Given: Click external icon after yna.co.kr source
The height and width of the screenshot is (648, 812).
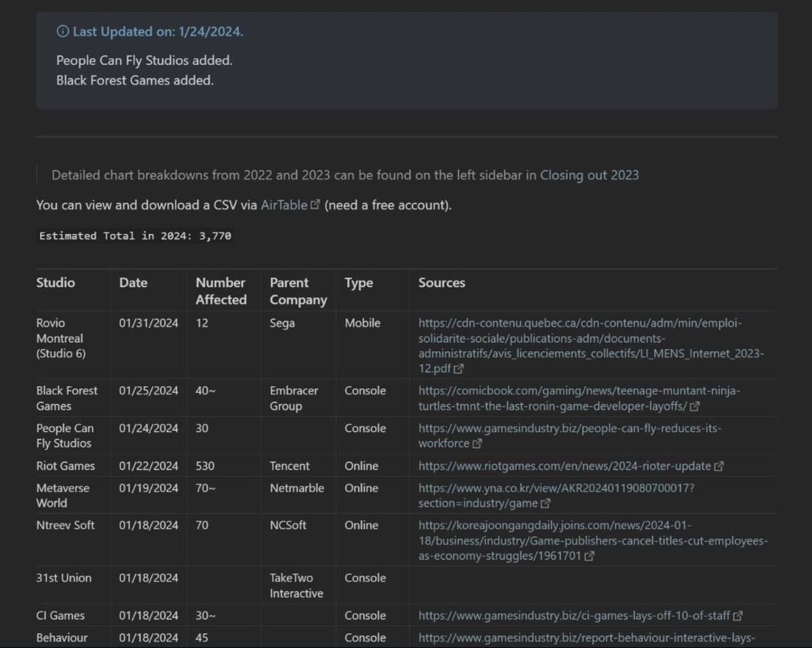Looking at the screenshot, I should [x=545, y=503].
